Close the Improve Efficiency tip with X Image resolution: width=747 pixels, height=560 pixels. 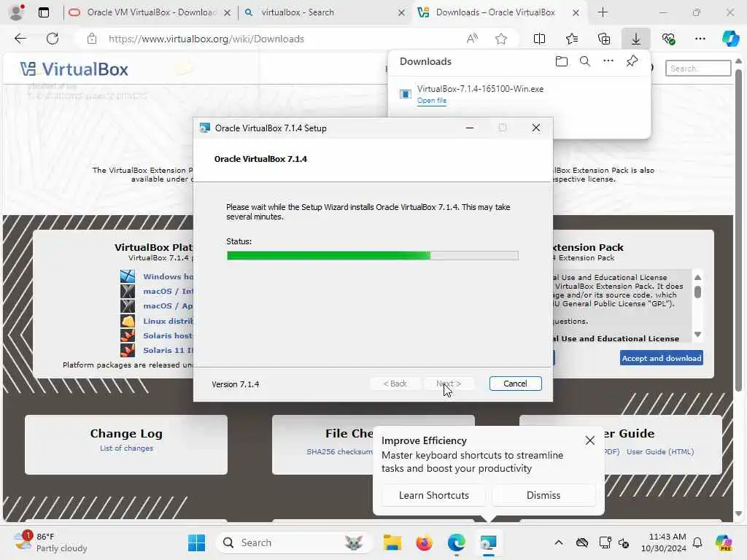(x=589, y=440)
